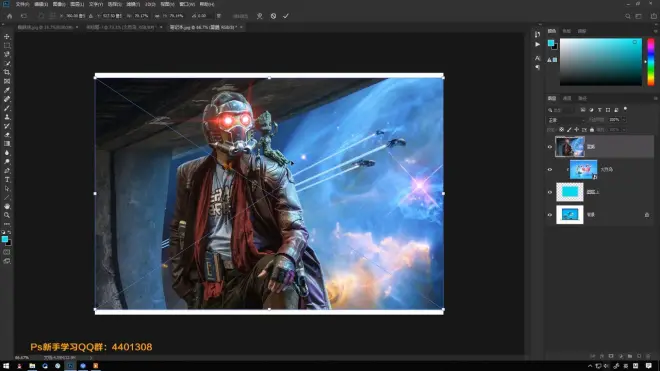The width and height of the screenshot is (660, 371).
Task: Hide the cyan rectangle layer
Action: click(x=550, y=192)
